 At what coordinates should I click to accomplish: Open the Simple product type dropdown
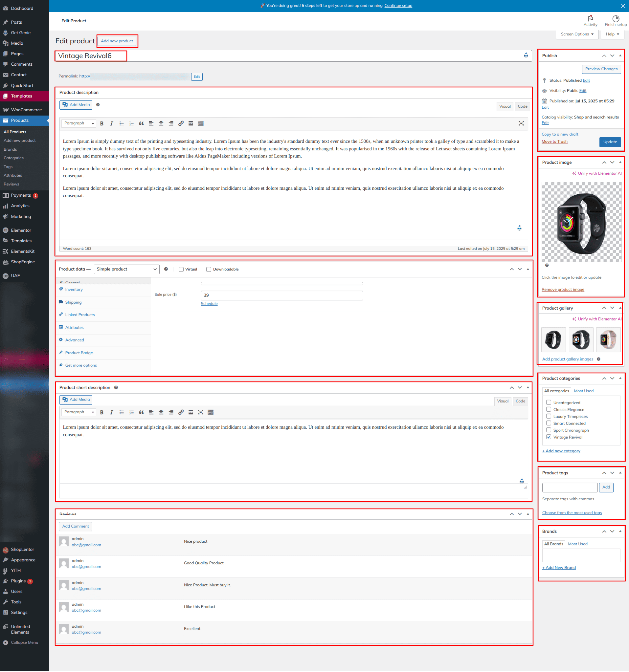126,270
